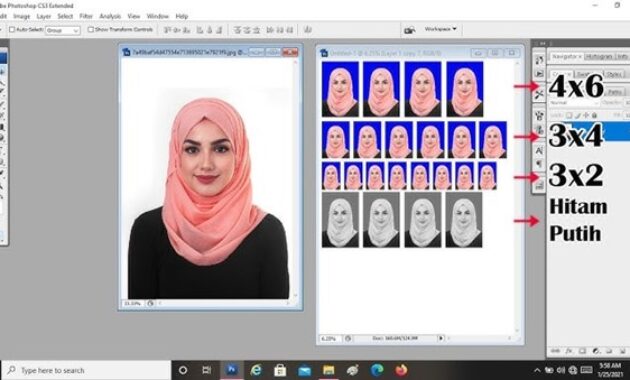Click the vertical scrollbar of Untitled-1 window
Image resolution: width=630 pixels, height=380 pixels.
517,196
